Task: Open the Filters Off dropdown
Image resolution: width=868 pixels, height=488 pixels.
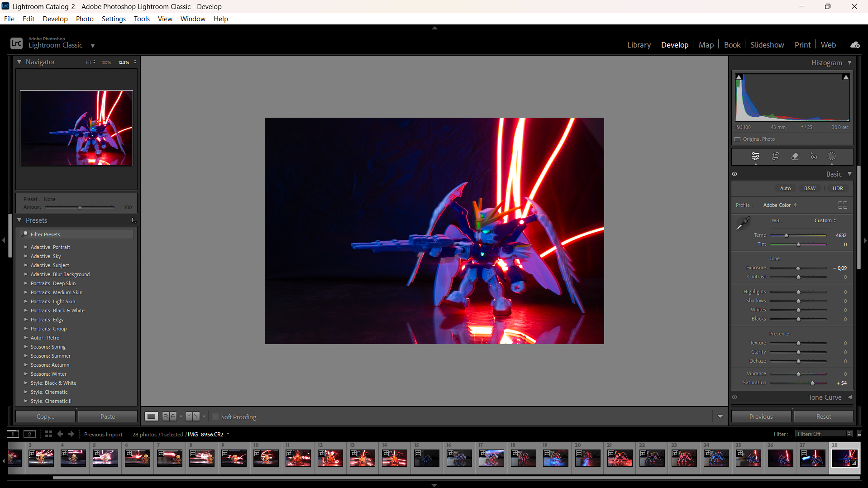Action: 824,434
